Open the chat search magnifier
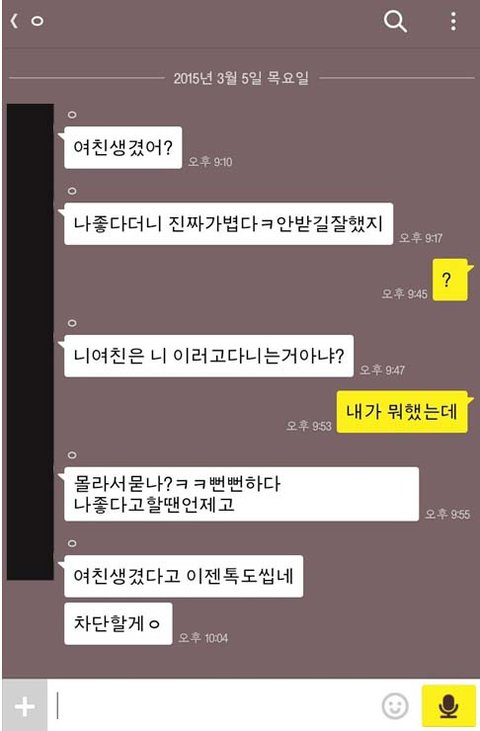Image resolution: width=480 pixels, height=731 pixels. [x=395, y=21]
